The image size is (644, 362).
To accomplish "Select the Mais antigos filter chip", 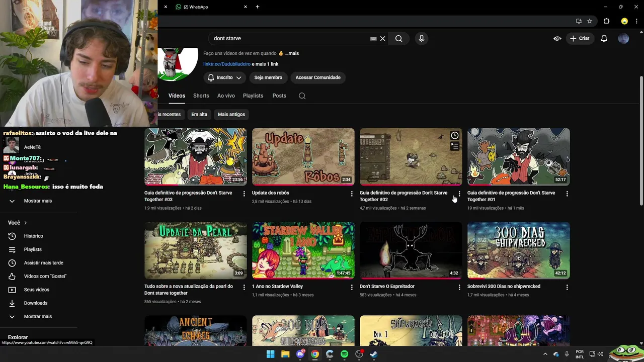I will (231, 114).
